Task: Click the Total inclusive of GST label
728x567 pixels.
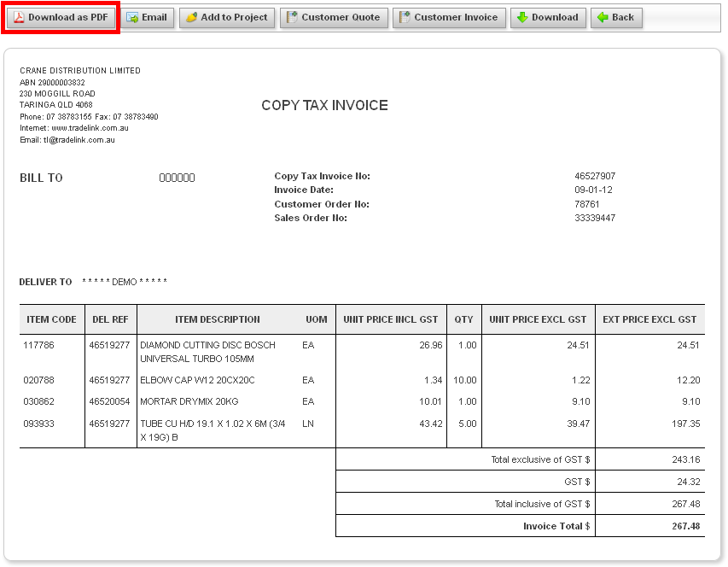Action: pos(542,504)
